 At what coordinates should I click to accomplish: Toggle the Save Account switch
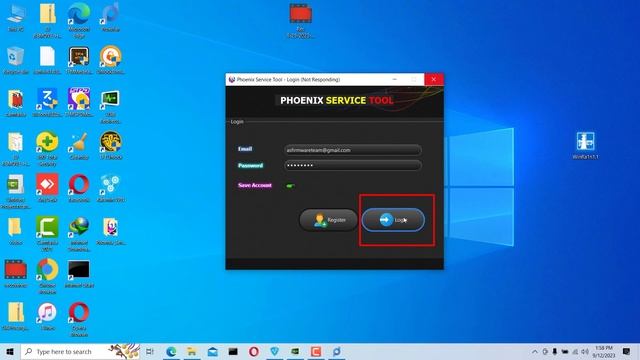click(x=290, y=186)
